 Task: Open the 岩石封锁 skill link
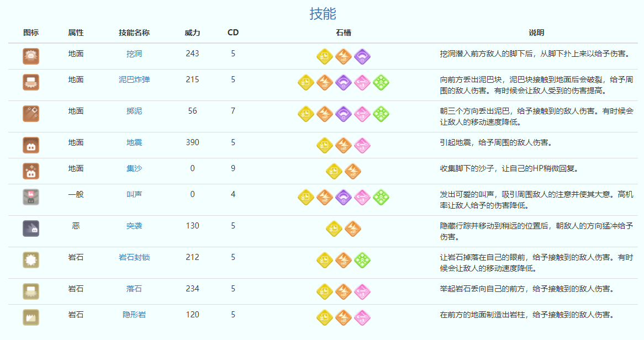coord(134,257)
